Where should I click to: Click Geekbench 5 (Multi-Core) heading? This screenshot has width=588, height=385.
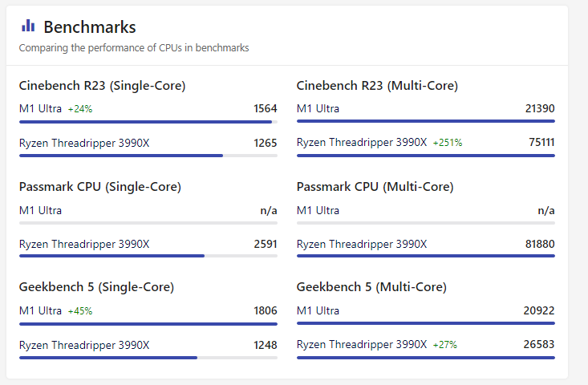(x=371, y=287)
